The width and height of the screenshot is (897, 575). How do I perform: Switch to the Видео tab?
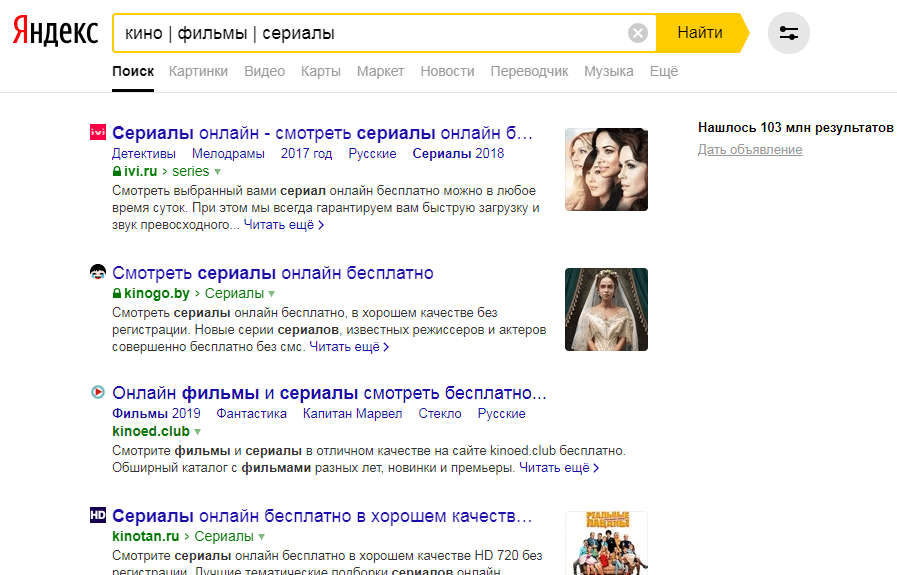(264, 72)
